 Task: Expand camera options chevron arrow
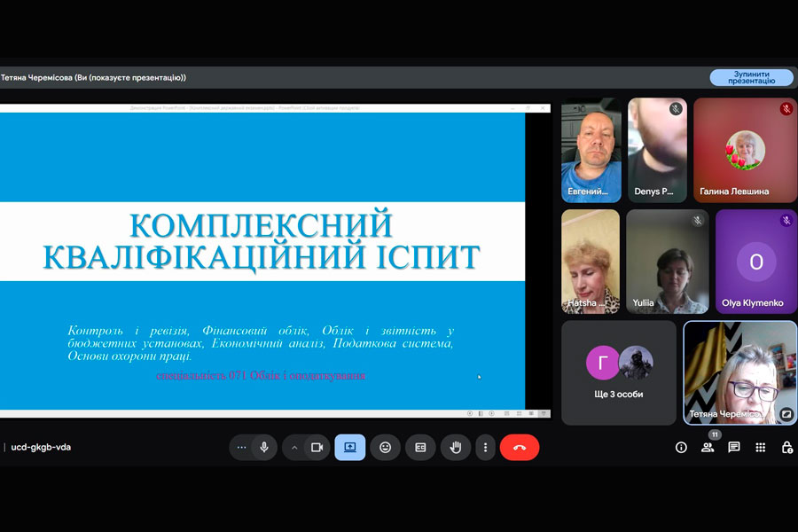coord(294,448)
